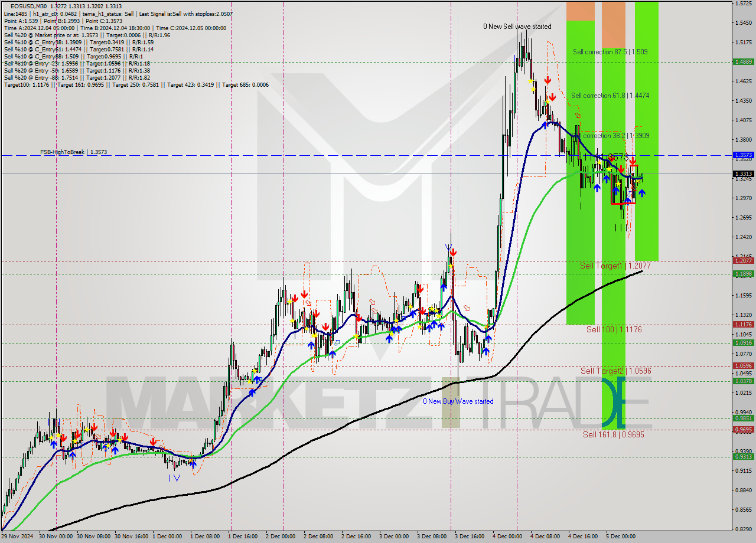The width and height of the screenshot is (756, 543).
Task: Select the 1.4350 price axis value
Action: (743, 101)
